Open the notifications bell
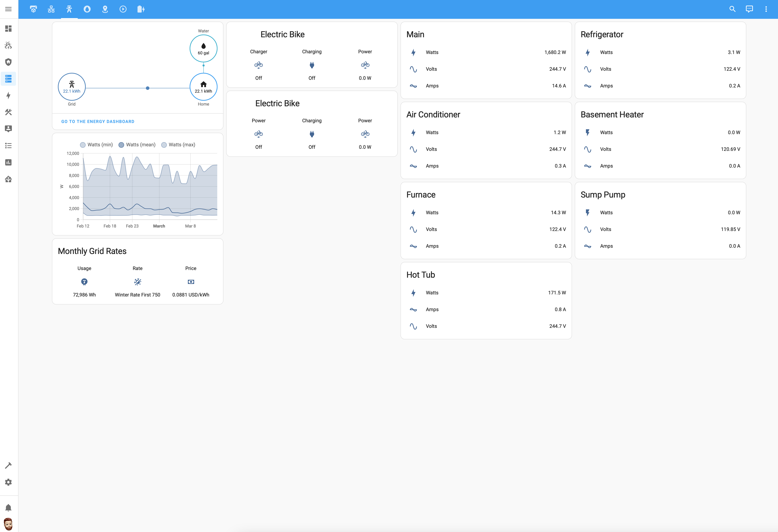 [x=8, y=508]
